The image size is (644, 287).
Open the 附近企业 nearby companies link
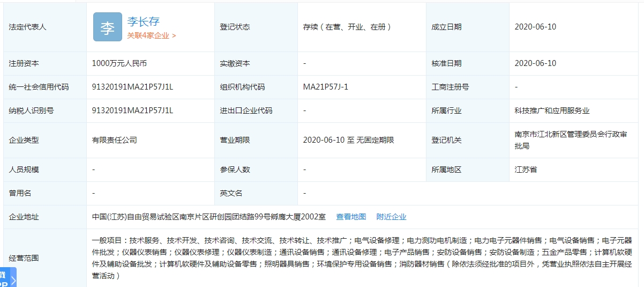391,217
